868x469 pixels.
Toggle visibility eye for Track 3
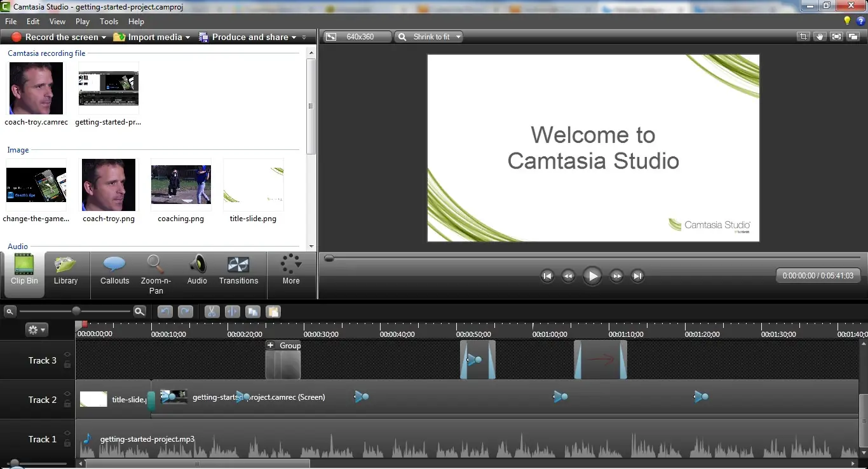point(67,355)
